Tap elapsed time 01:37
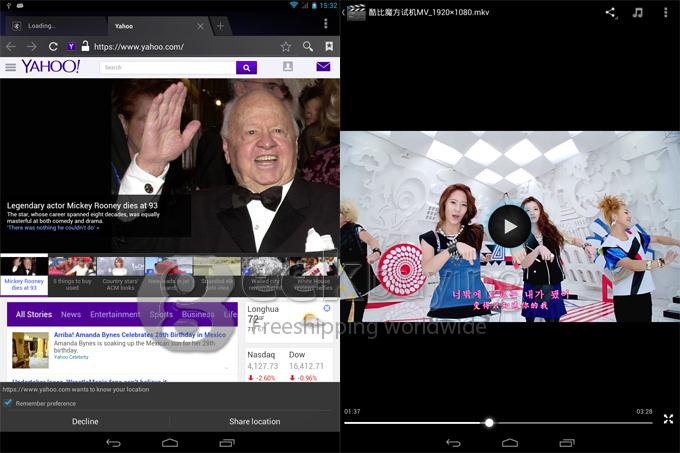 point(352,411)
